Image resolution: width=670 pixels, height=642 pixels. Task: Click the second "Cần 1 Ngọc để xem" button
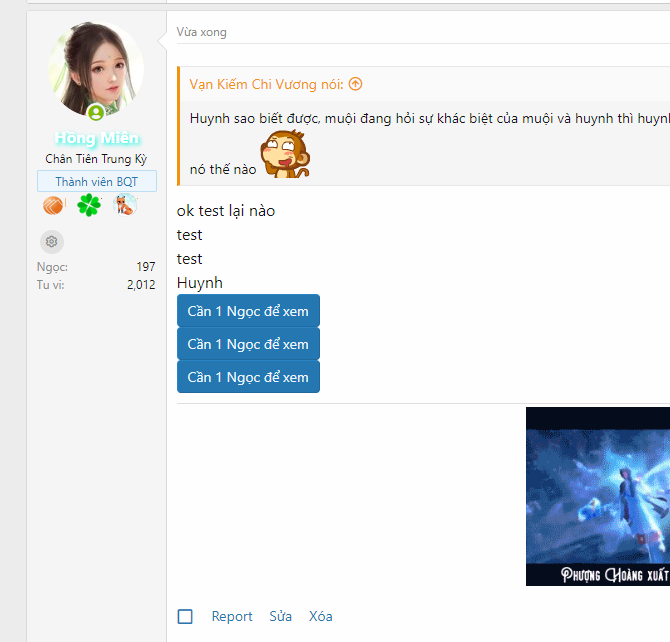click(248, 344)
